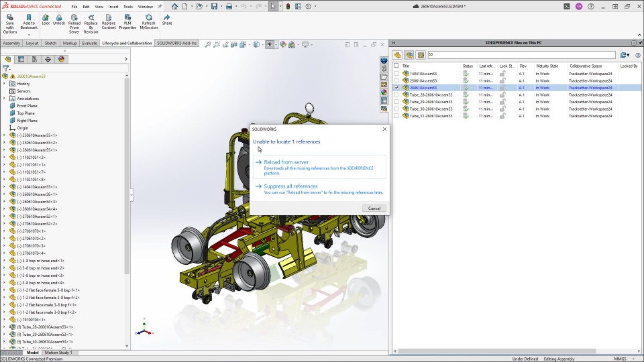Open the Tools menu

click(128, 7)
